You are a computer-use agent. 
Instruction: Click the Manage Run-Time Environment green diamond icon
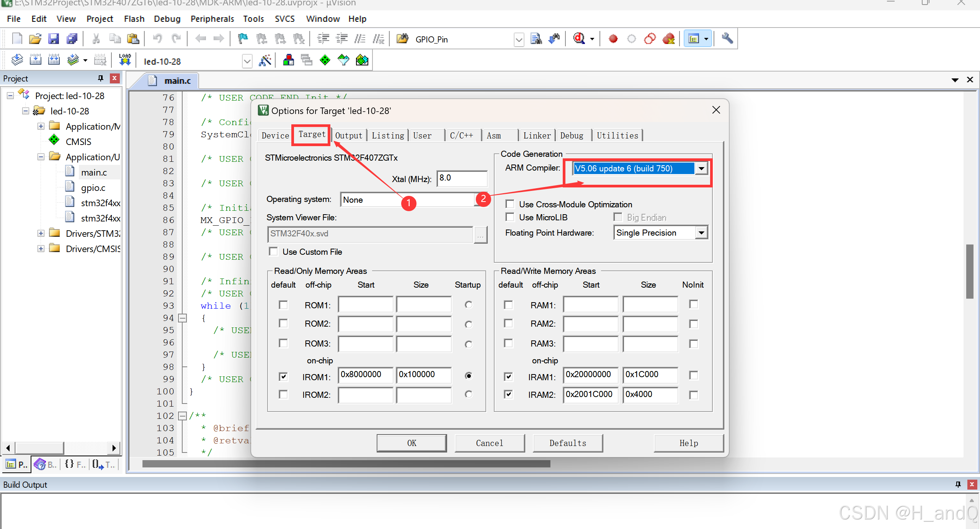[x=325, y=60]
